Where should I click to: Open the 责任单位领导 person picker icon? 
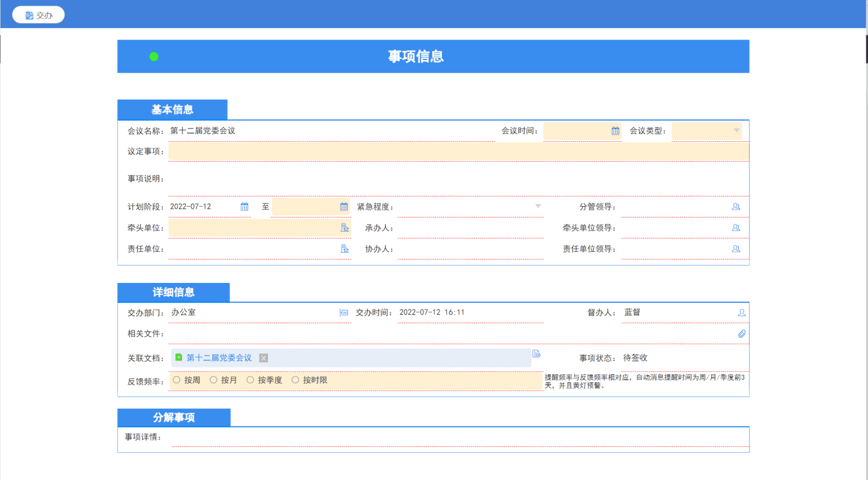click(x=736, y=249)
